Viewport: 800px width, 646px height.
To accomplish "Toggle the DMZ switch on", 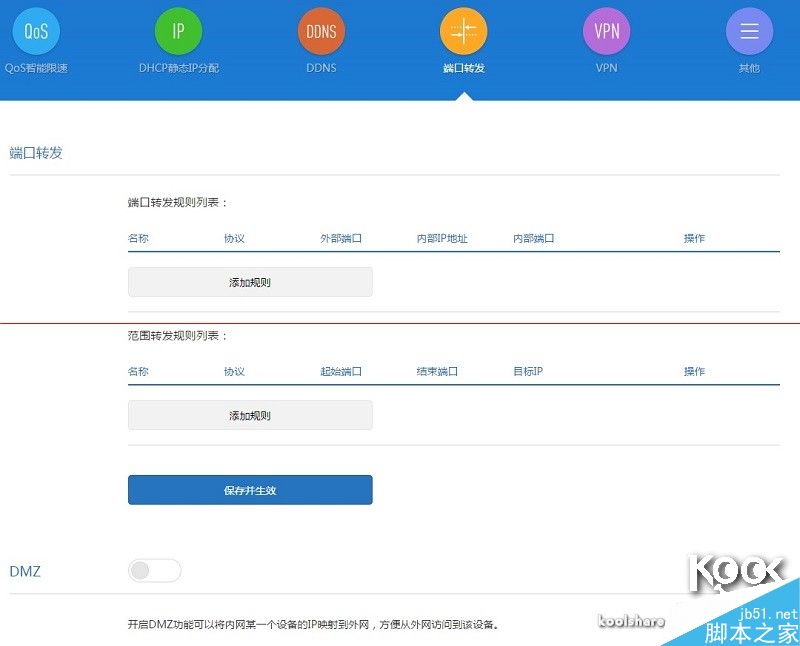I will [155, 570].
